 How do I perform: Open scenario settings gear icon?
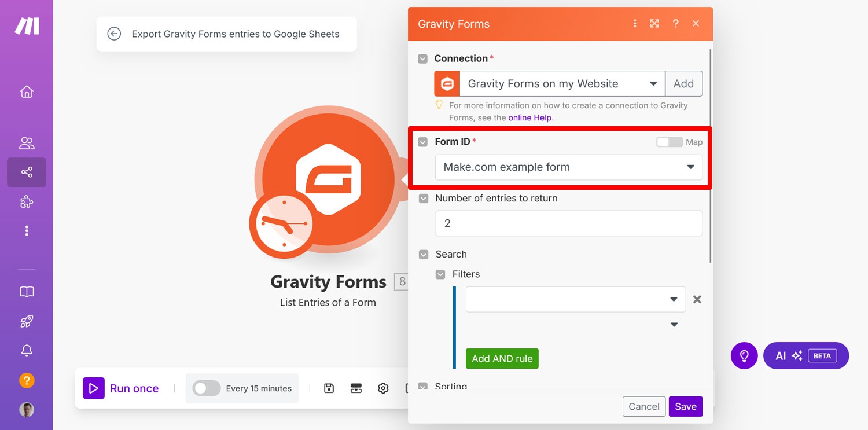tap(383, 388)
